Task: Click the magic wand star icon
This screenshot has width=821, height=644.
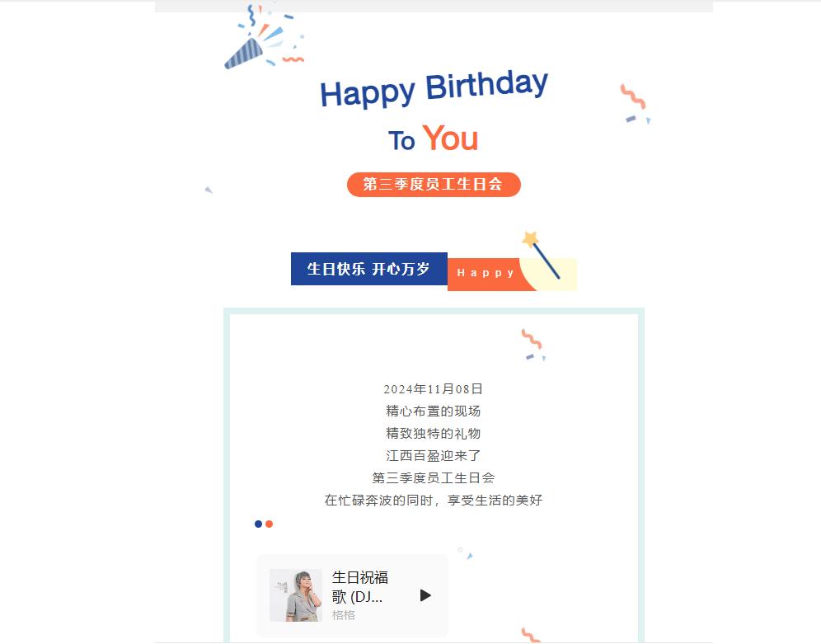Action: pyautogui.click(x=541, y=255)
